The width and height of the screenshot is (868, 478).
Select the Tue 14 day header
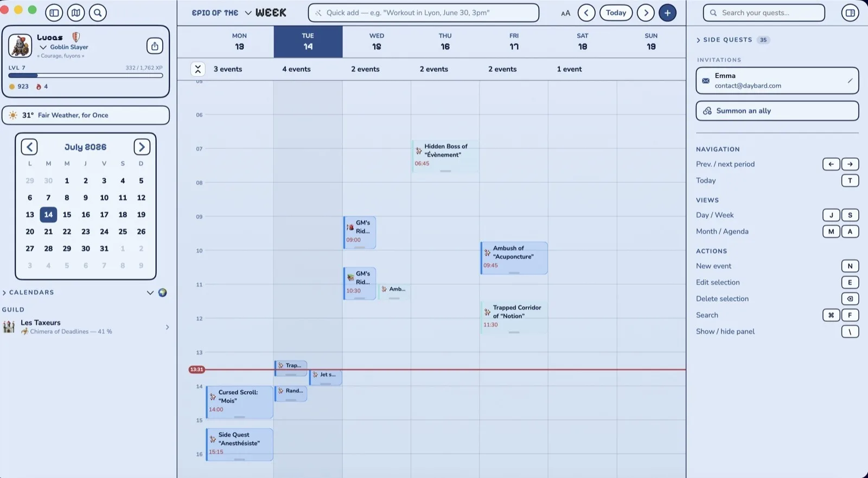pos(308,42)
